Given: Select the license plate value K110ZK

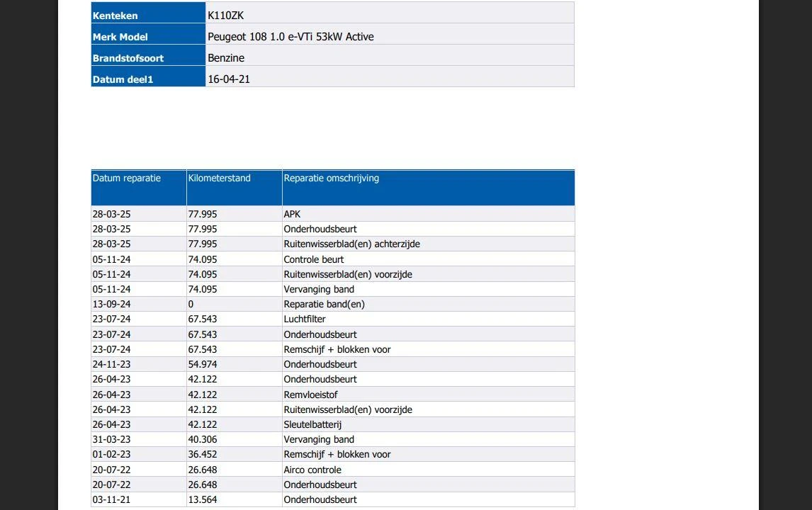Looking at the screenshot, I should coord(225,16).
